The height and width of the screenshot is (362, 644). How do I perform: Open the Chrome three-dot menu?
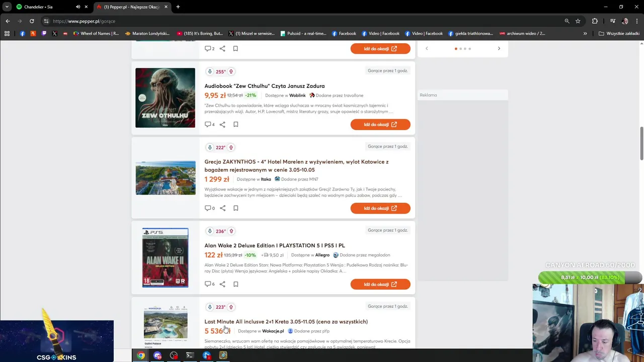(636, 21)
